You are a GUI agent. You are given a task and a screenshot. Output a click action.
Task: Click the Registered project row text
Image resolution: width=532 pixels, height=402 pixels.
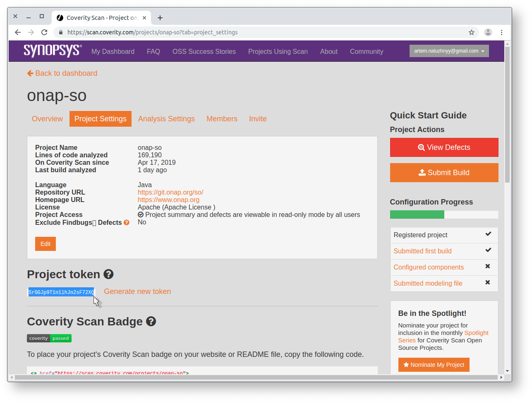pyautogui.click(x=420, y=235)
